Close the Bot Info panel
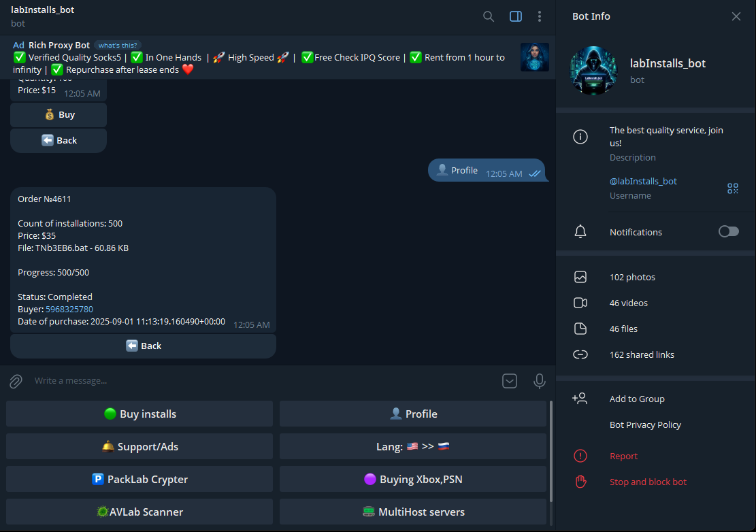This screenshot has width=756, height=532. pyautogui.click(x=736, y=16)
